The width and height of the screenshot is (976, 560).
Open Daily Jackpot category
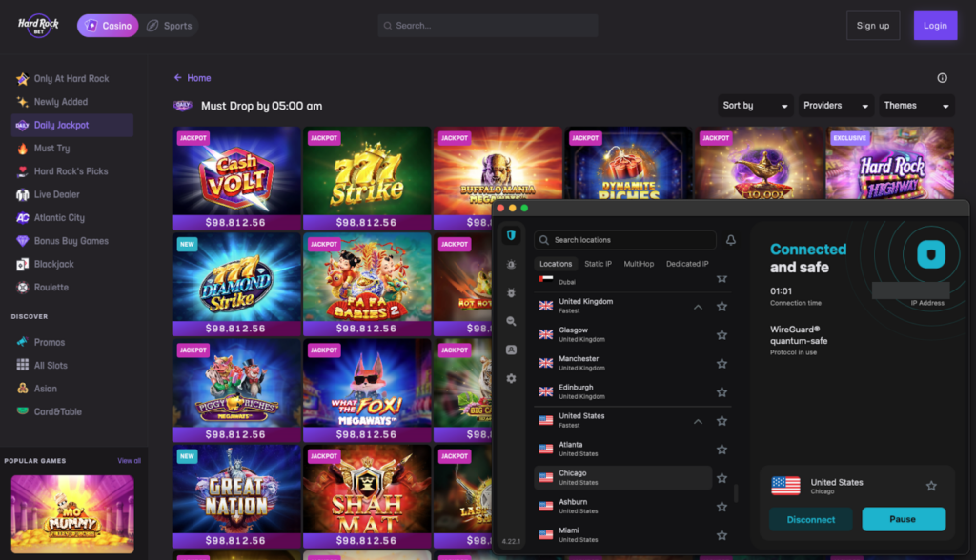pyautogui.click(x=71, y=125)
